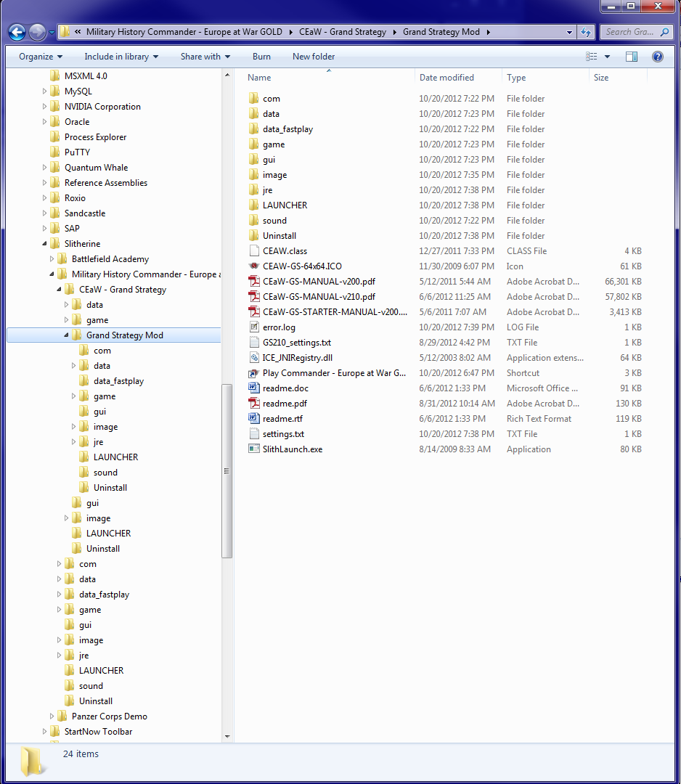
Task: Select Sandcastle folder in the tree
Action: pyautogui.click(x=84, y=213)
